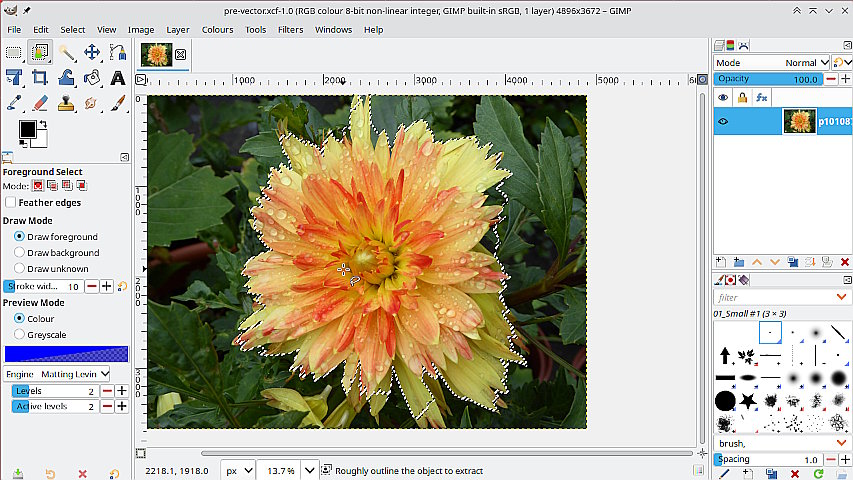Viewport: 853px width, 480px height.
Task: Open the px unit dropdown in status bar
Action: point(238,470)
